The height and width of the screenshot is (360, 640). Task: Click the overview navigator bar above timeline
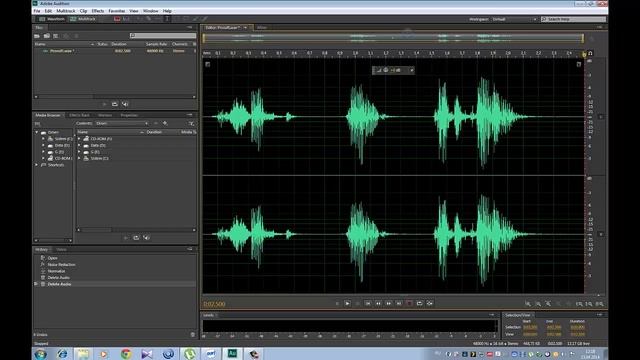393,38
